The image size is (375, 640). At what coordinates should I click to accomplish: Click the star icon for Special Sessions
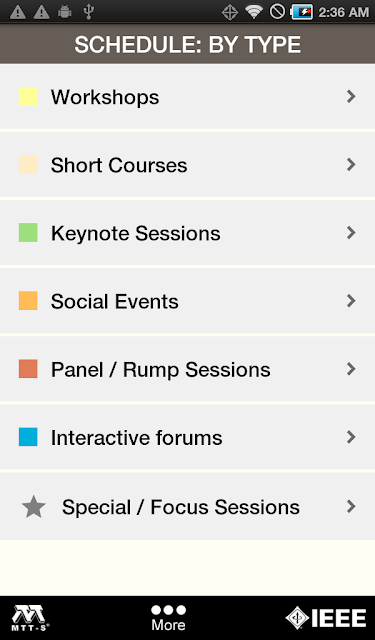(33, 507)
